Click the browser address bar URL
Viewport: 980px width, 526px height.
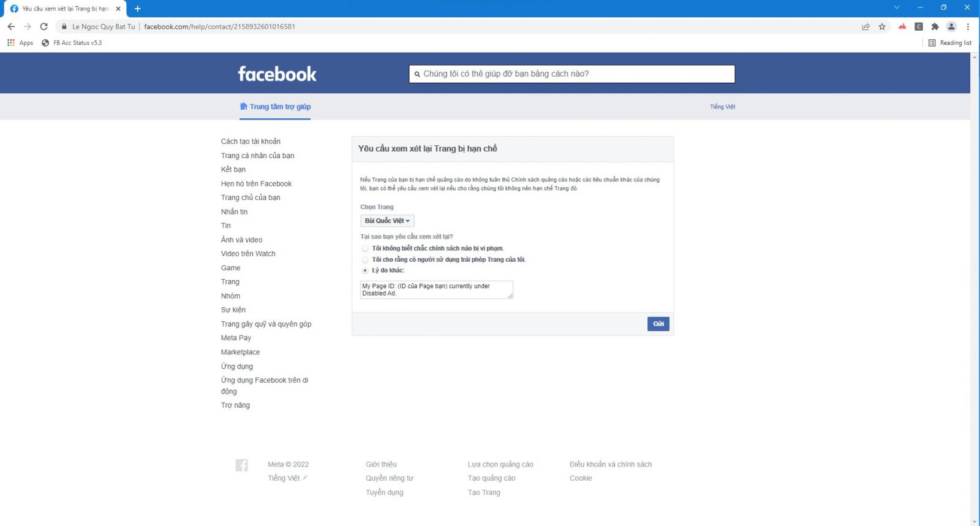click(x=219, y=26)
